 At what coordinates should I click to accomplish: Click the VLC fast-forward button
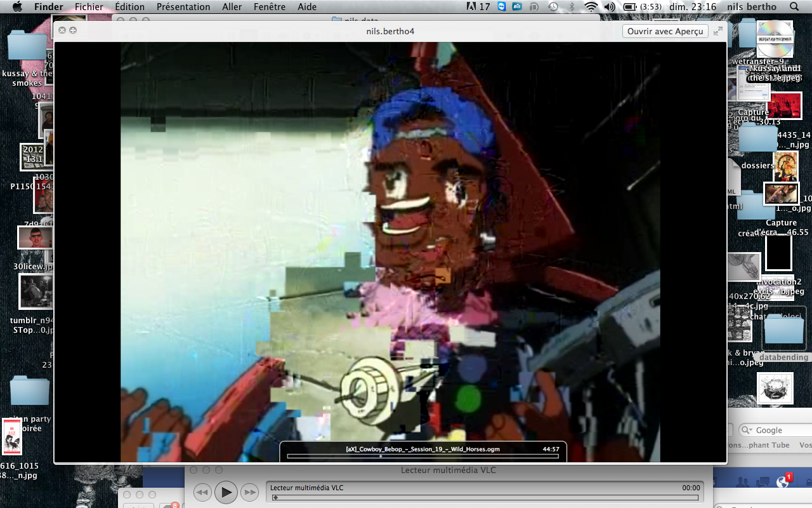(249, 492)
